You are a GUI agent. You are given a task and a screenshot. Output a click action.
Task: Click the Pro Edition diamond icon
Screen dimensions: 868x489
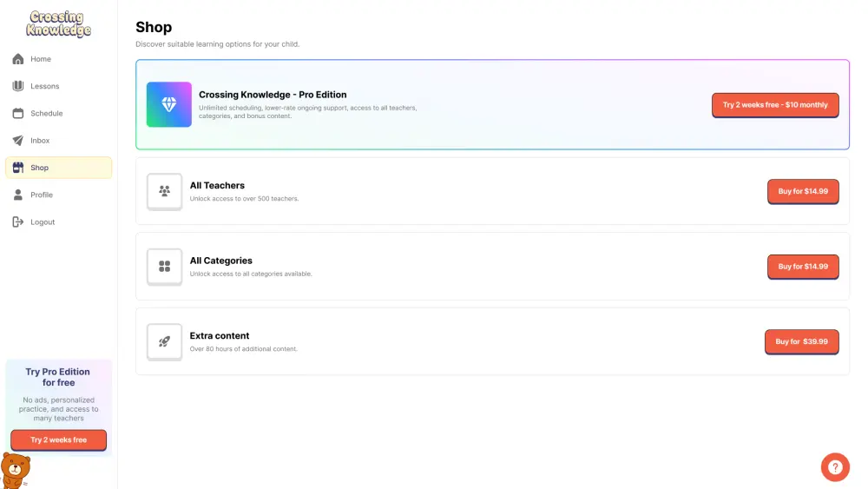(169, 104)
